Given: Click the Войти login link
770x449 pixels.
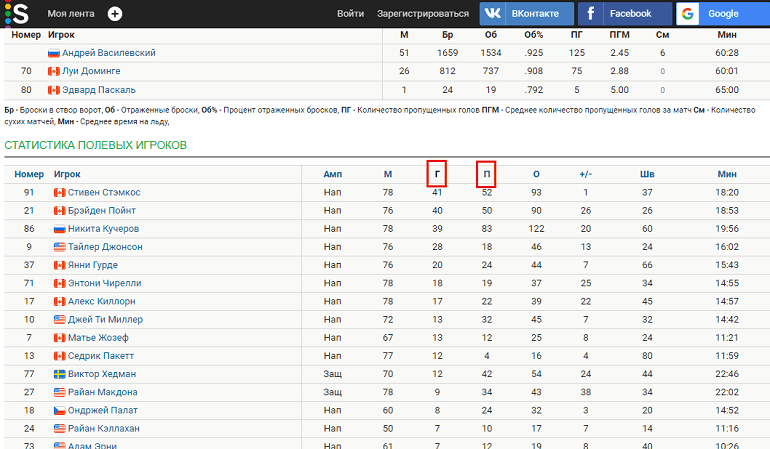Looking at the screenshot, I should [350, 14].
